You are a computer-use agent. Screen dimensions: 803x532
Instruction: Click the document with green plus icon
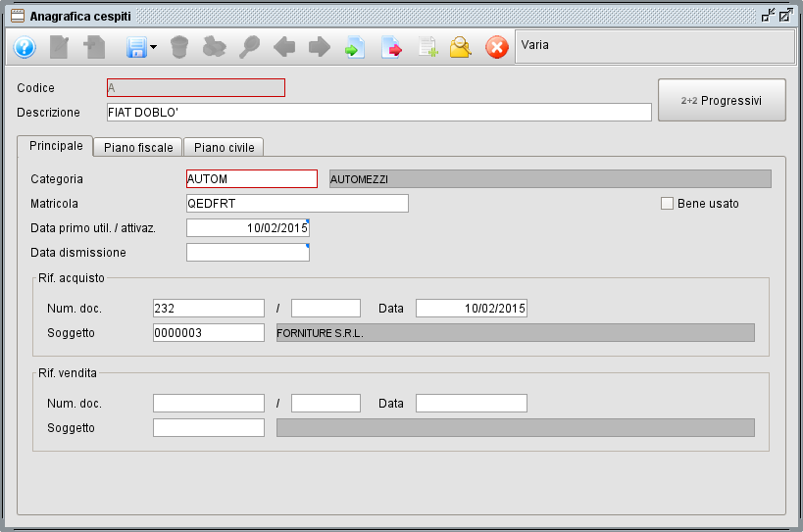coord(427,48)
